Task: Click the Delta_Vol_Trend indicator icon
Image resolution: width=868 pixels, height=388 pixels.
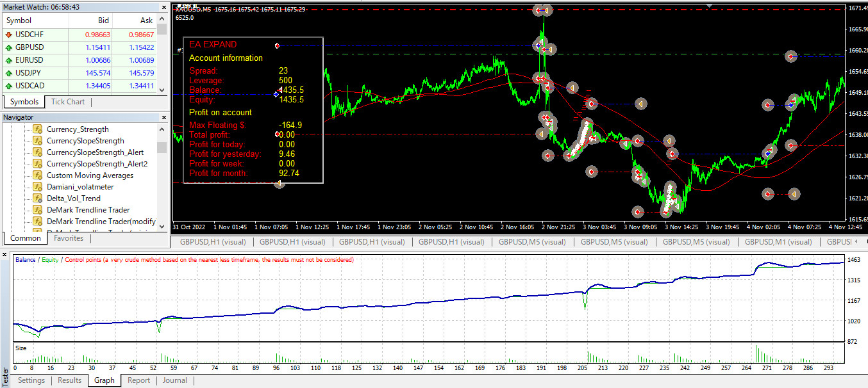Action: coord(37,198)
